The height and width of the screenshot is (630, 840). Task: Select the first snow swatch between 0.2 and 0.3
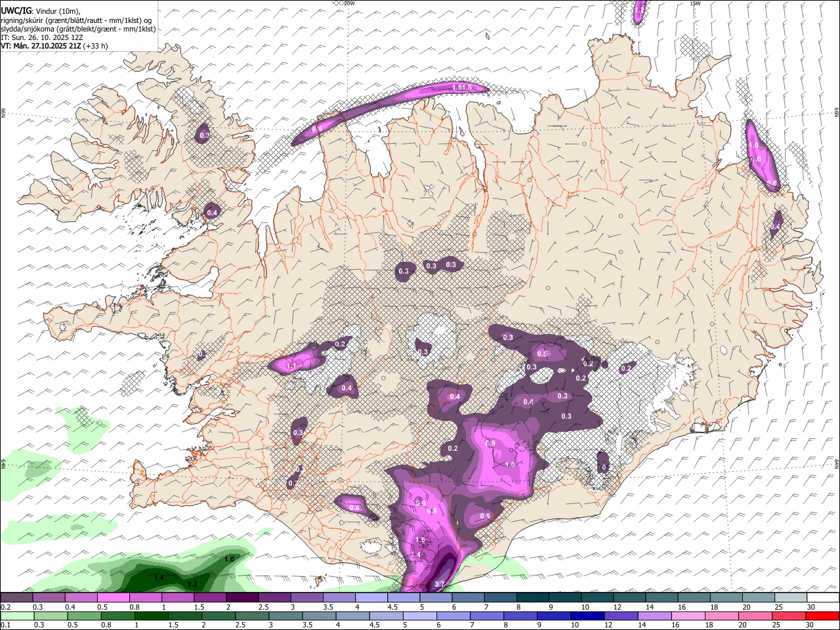[x=17, y=597]
